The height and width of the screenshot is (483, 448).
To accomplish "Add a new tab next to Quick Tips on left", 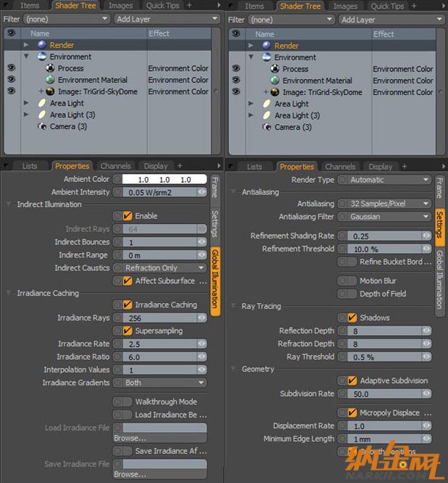I will coord(189,5).
